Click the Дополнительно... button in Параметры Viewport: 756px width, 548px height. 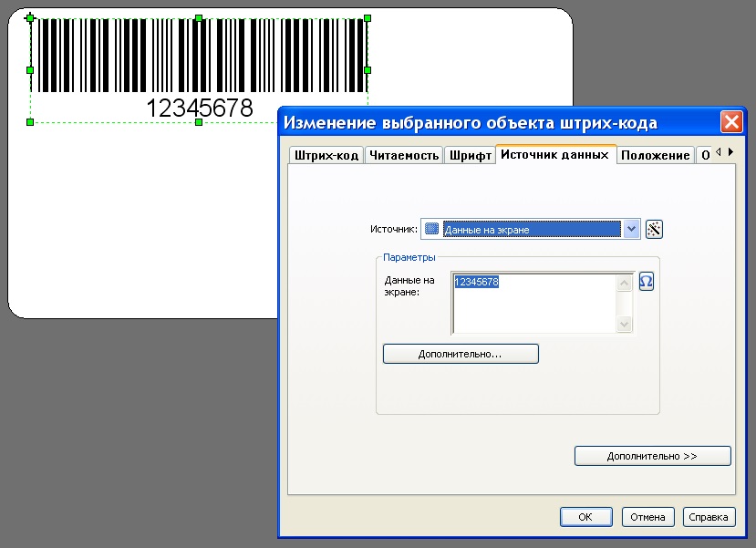coord(461,354)
